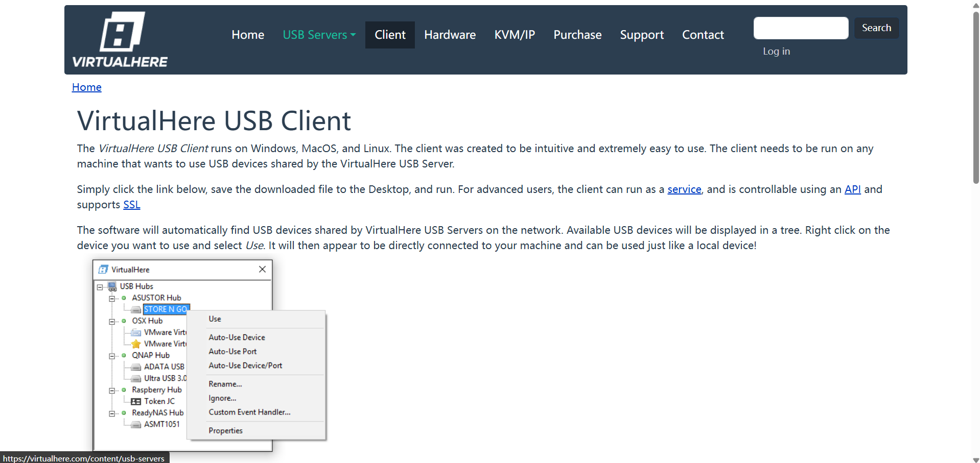Viewport: 980px width, 463px height.
Task: Open the API link
Action: [x=852, y=189]
